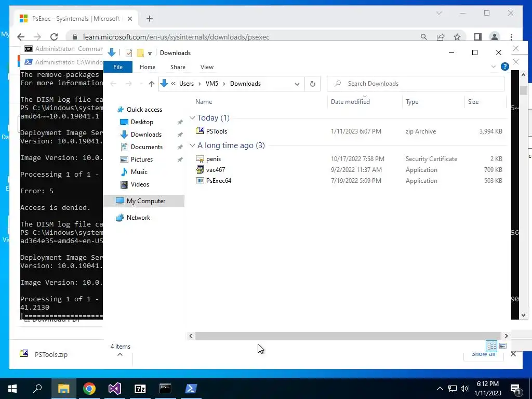The height and width of the screenshot is (399, 532).
Task: Click Users in breadcrumb path
Action: pos(187,84)
